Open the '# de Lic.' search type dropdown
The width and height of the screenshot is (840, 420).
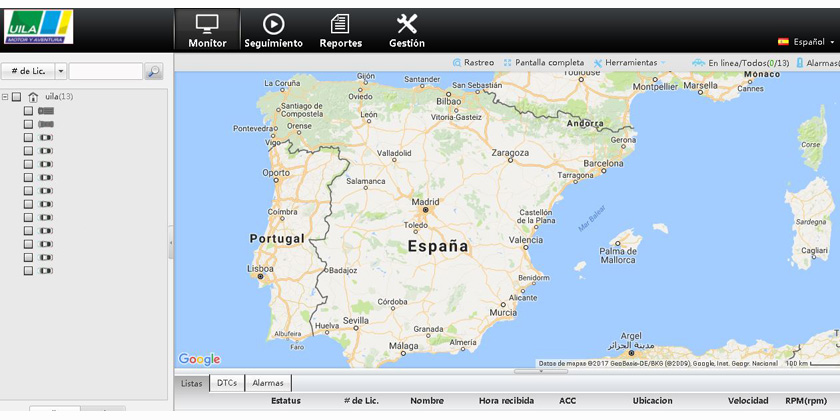click(34, 71)
